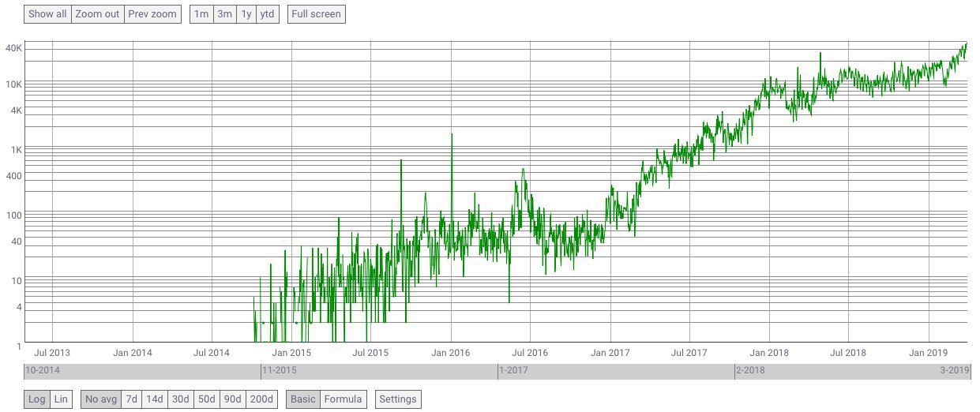Viewport: 980px width, 412px height.
Task: Apply 30d moving average
Action: [180, 399]
